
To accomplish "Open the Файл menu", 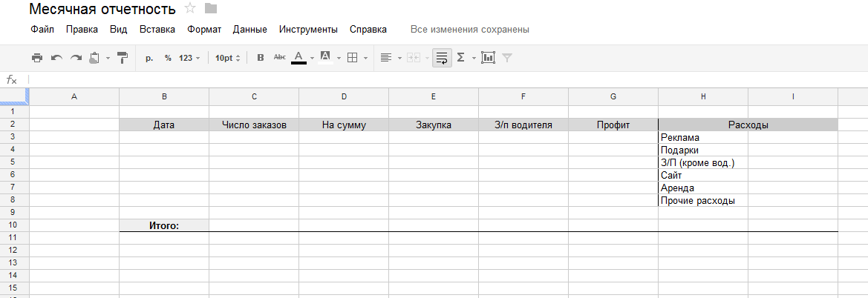I will tap(42, 30).
